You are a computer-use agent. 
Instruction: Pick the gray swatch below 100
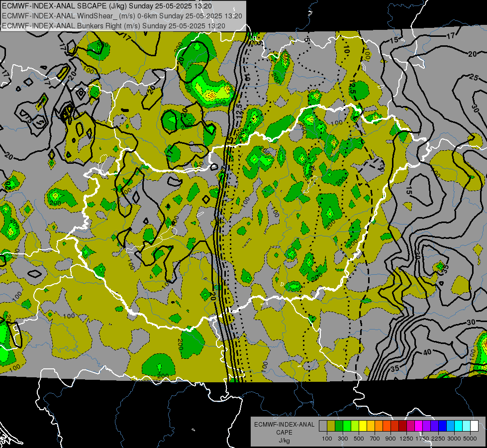(x=323, y=426)
